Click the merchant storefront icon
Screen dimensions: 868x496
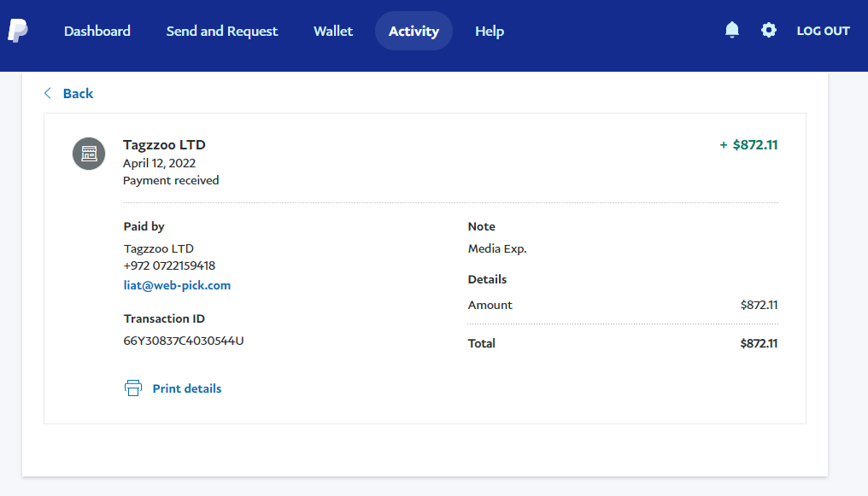[x=89, y=154]
